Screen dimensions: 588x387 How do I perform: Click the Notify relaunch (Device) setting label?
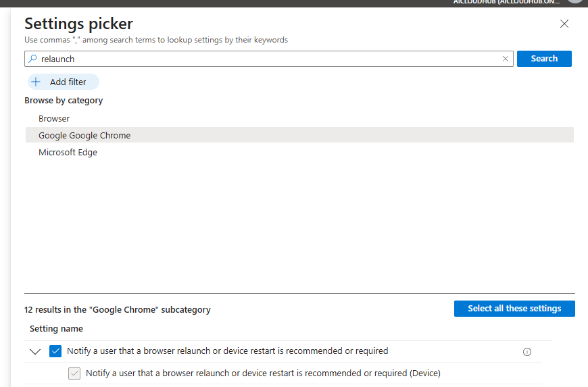click(263, 373)
